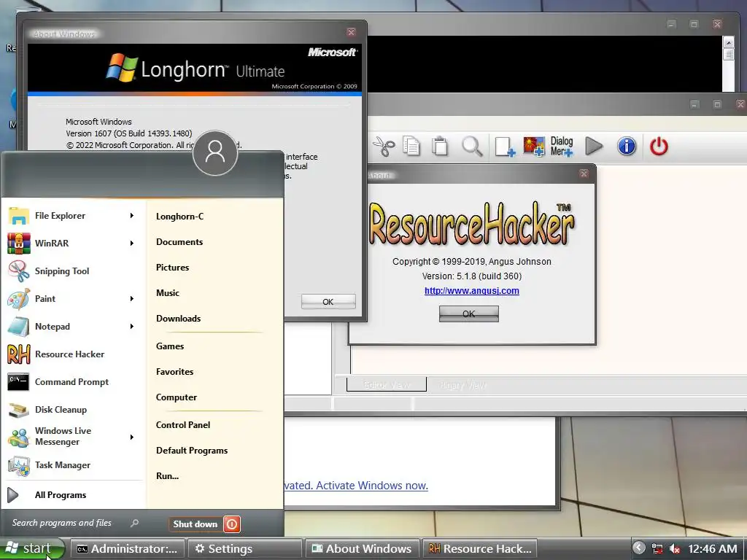Viewport: 747px width, 560px height.
Task: Click the green Compile play icon
Action: coord(594,146)
